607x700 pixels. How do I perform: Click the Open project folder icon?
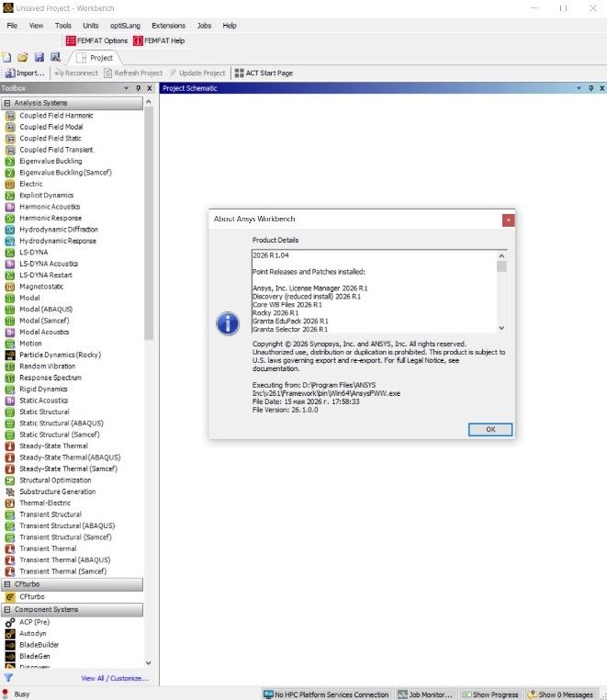coord(23,58)
